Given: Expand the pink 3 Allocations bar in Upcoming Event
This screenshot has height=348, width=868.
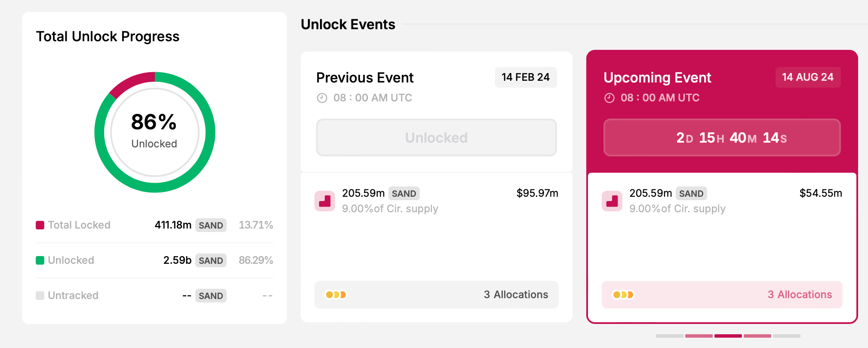Looking at the screenshot, I should coord(722,295).
